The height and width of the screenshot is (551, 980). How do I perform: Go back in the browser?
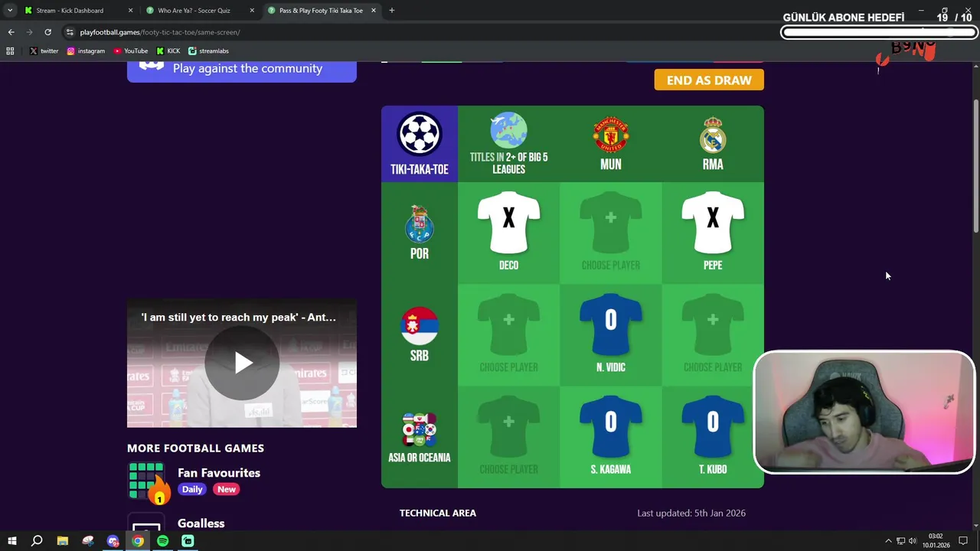tap(11, 32)
